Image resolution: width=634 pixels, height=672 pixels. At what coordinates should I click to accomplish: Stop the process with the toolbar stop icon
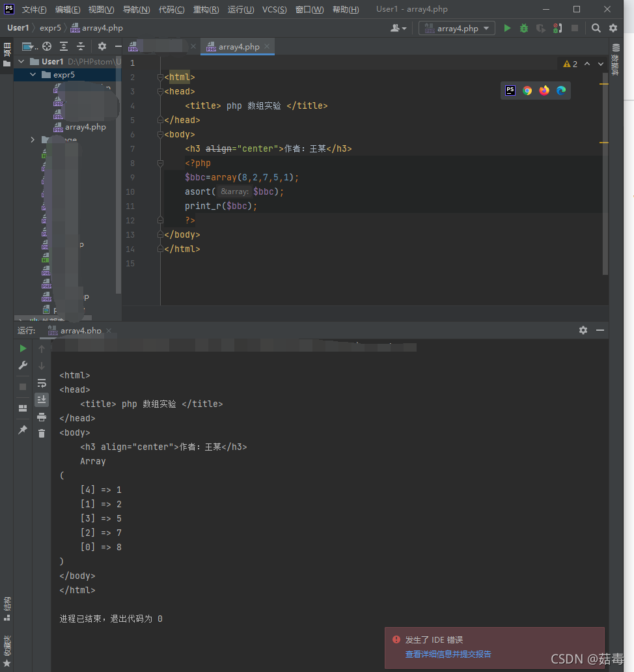point(575,28)
